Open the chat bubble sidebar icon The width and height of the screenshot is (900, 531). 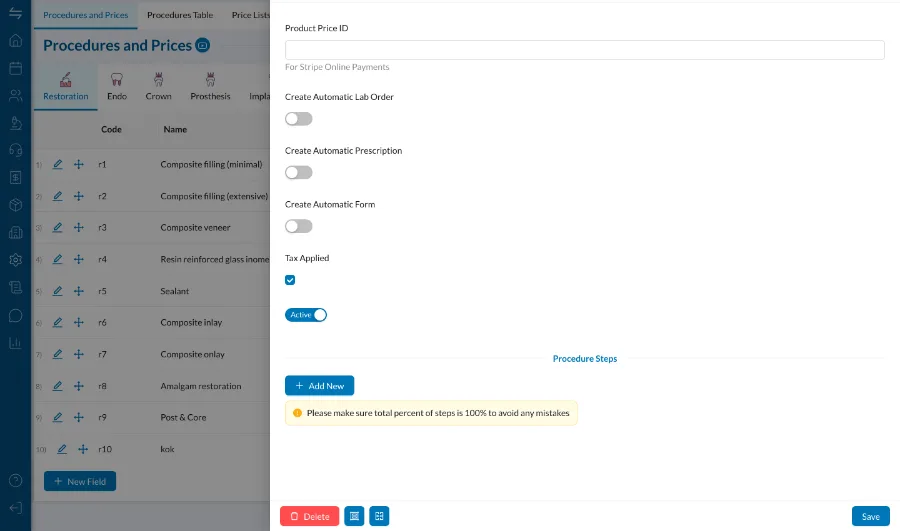pos(15,315)
